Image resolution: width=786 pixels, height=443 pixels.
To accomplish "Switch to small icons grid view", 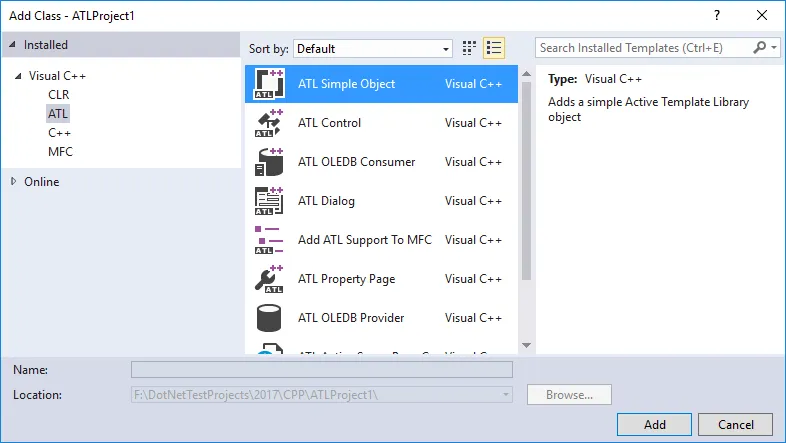I will coord(469,48).
